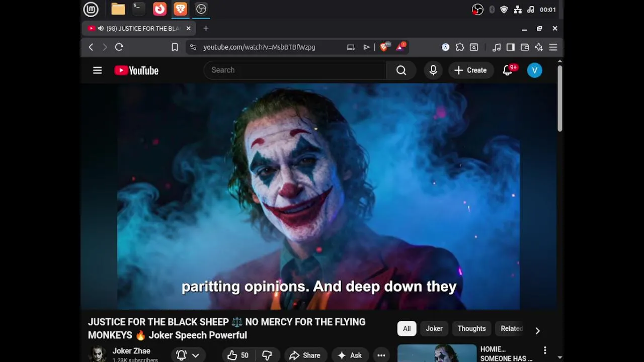644x362 pixels.
Task: Toggle the browser sidebar panel
Action: [x=511, y=47]
